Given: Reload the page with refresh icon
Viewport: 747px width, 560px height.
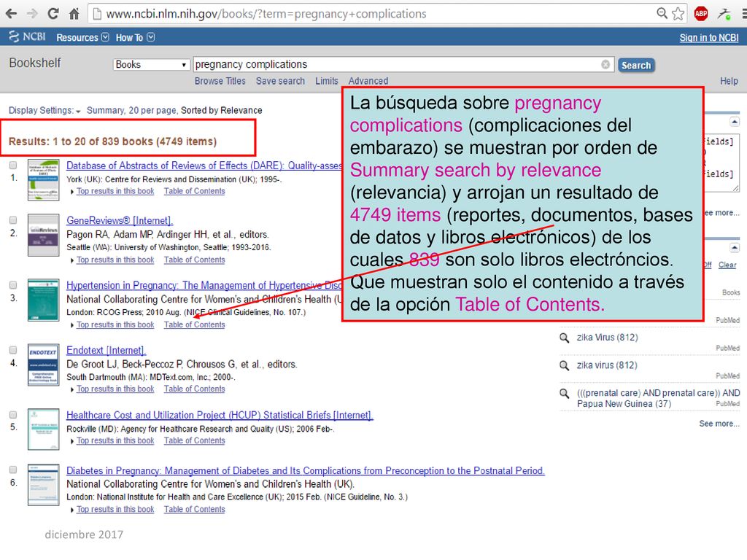Looking at the screenshot, I should (x=53, y=13).
